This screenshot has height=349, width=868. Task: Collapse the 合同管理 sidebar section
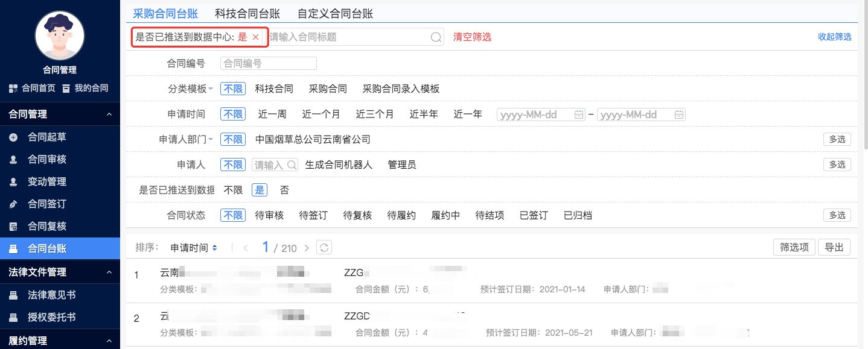coord(109,114)
